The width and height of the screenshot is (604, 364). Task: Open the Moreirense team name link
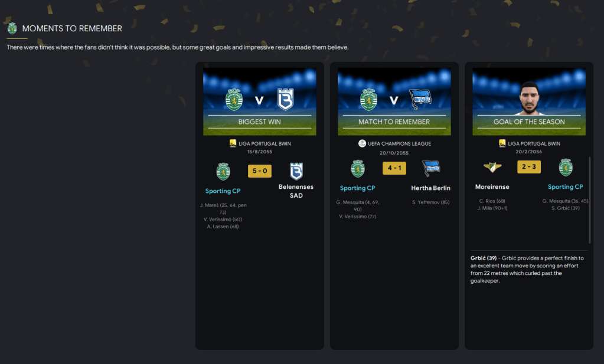pos(492,187)
